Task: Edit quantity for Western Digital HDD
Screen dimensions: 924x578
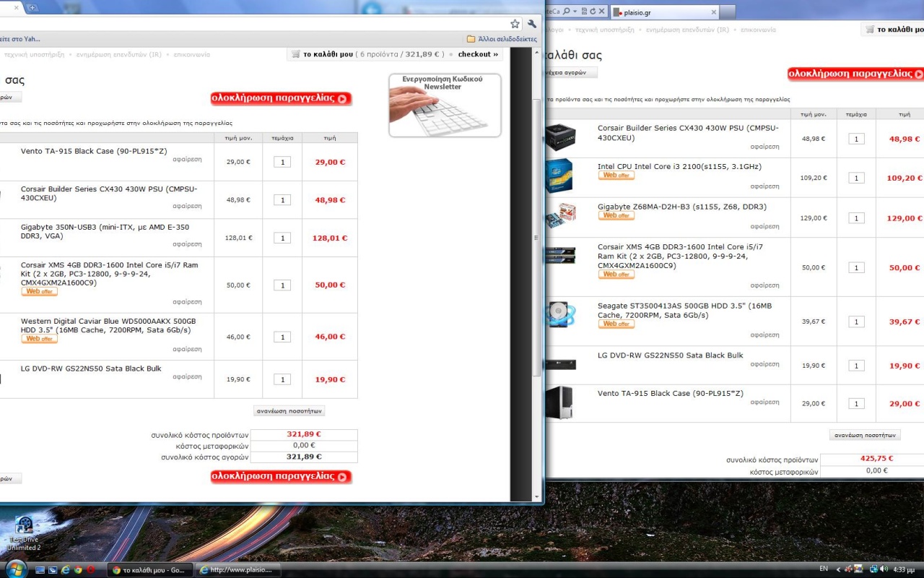Action: pyautogui.click(x=282, y=337)
